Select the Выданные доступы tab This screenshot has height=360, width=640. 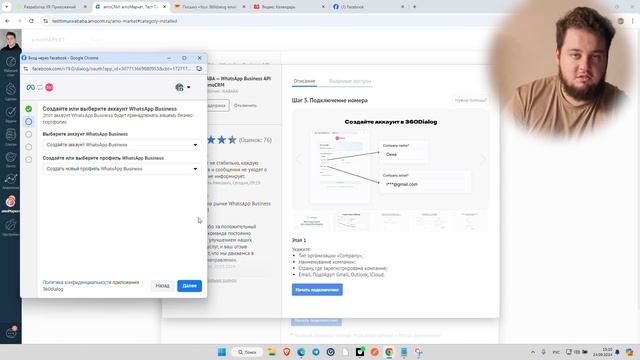350,81
